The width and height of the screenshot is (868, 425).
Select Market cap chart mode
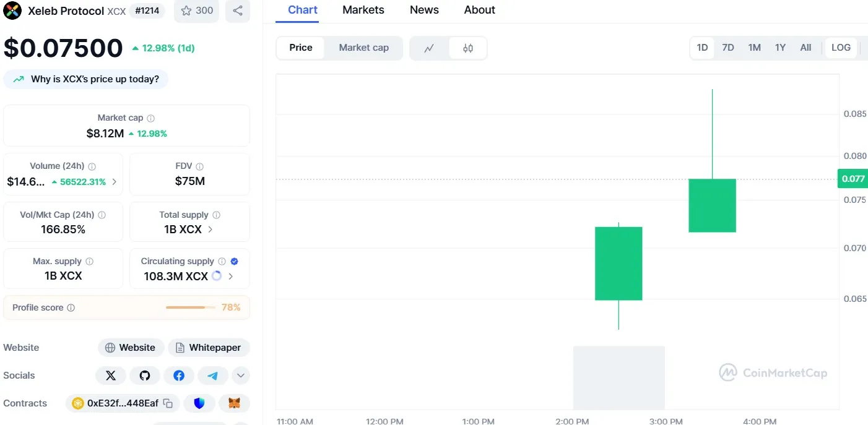[363, 48]
